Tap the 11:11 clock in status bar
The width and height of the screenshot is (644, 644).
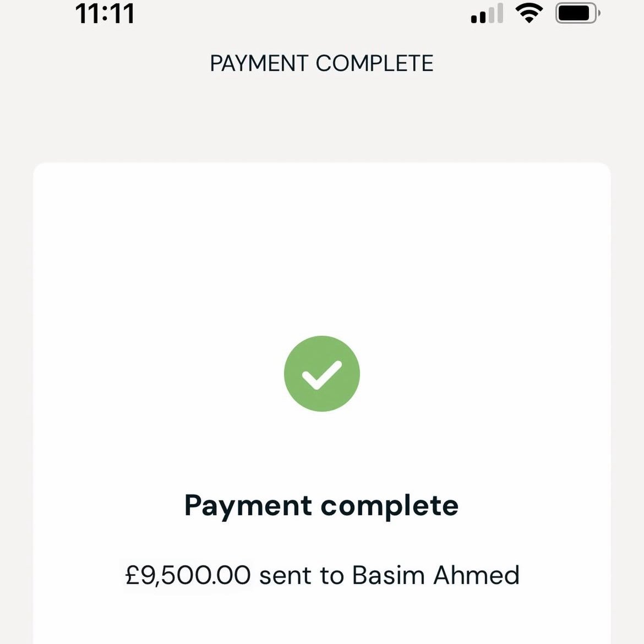tap(105, 13)
